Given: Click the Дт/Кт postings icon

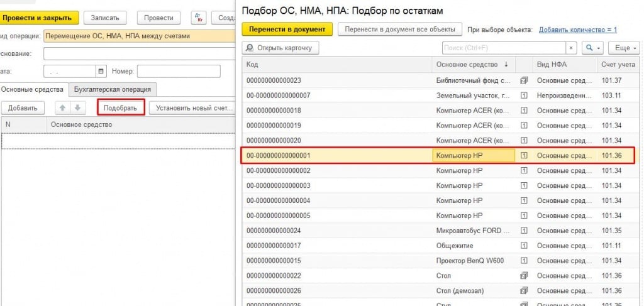Looking at the screenshot, I should (198, 18).
